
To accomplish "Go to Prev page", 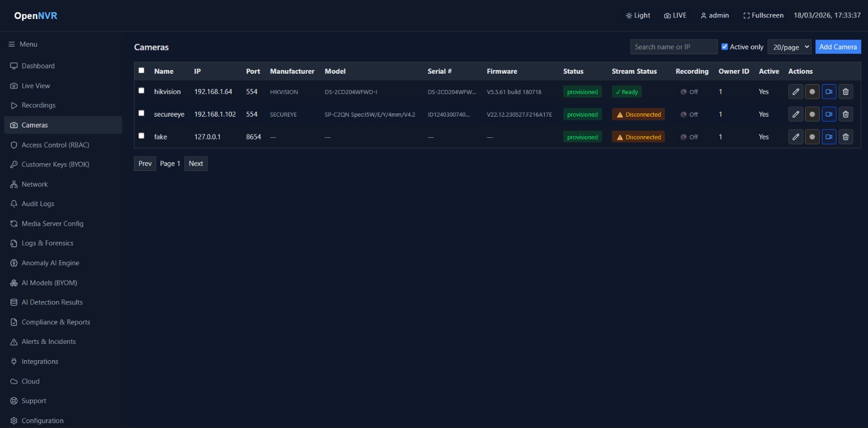I will 145,164.
